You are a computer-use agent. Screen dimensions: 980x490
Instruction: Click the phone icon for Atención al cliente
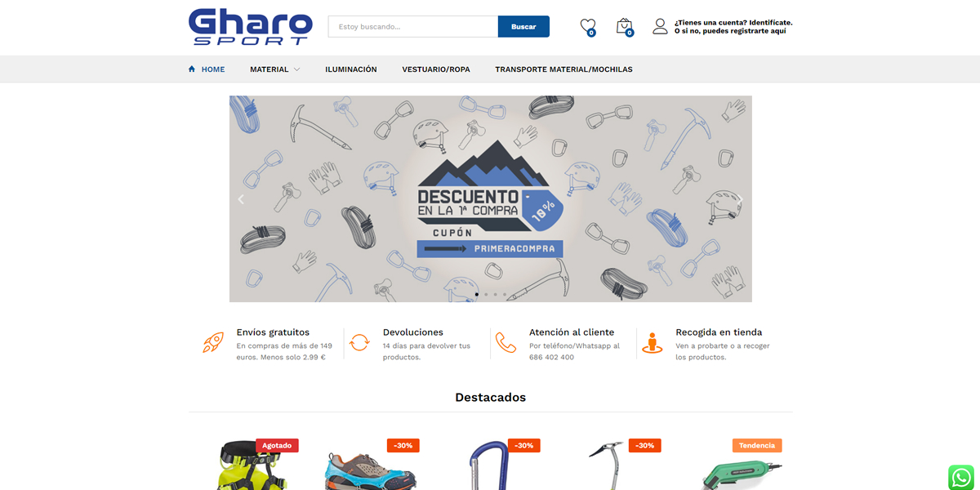point(506,343)
